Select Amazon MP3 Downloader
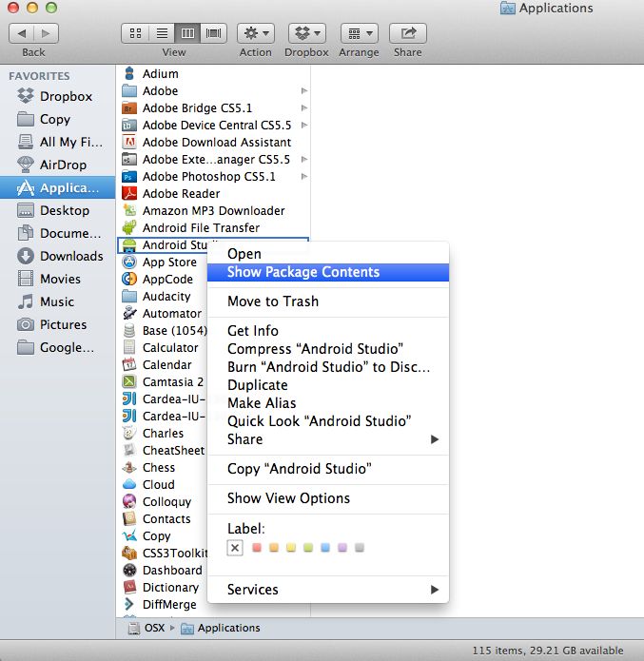The height and width of the screenshot is (661, 644). [213, 211]
